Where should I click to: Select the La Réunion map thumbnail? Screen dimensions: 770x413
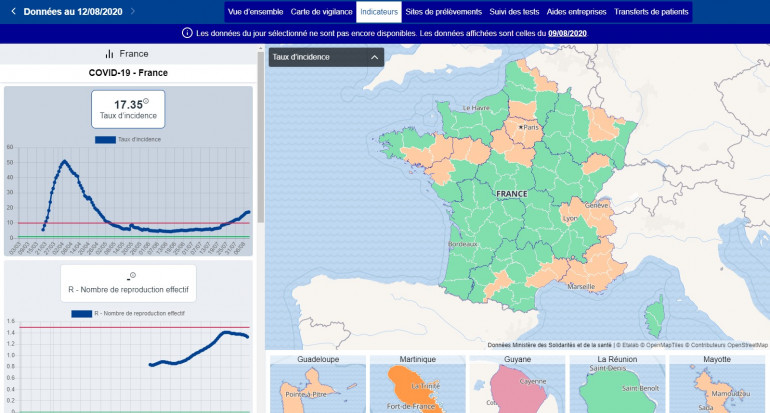point(617,384)
